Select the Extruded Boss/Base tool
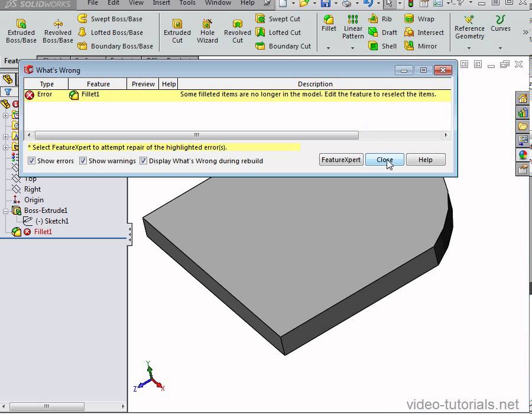Image resolution: width=532 pixels, height=414 pixels. tap(21, 31)
